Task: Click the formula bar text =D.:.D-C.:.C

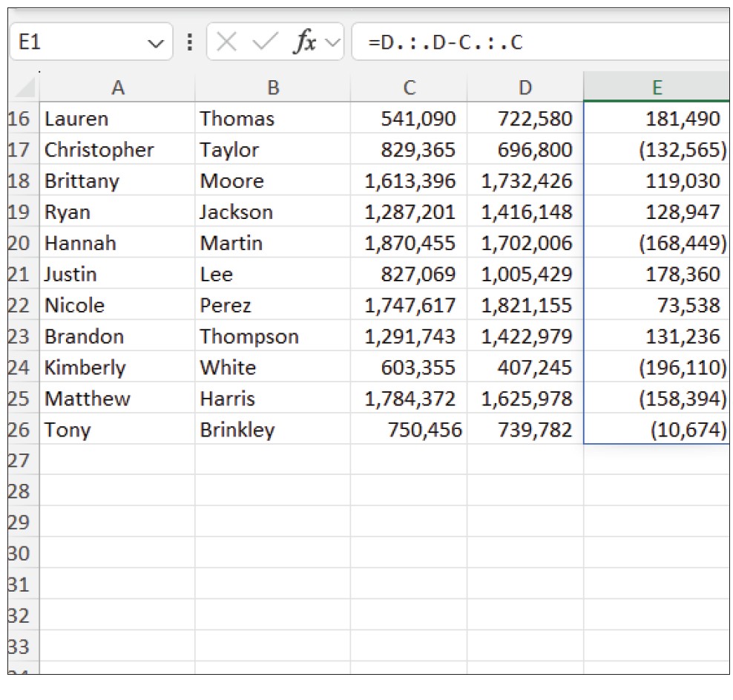Action: [x=445, y=42]
